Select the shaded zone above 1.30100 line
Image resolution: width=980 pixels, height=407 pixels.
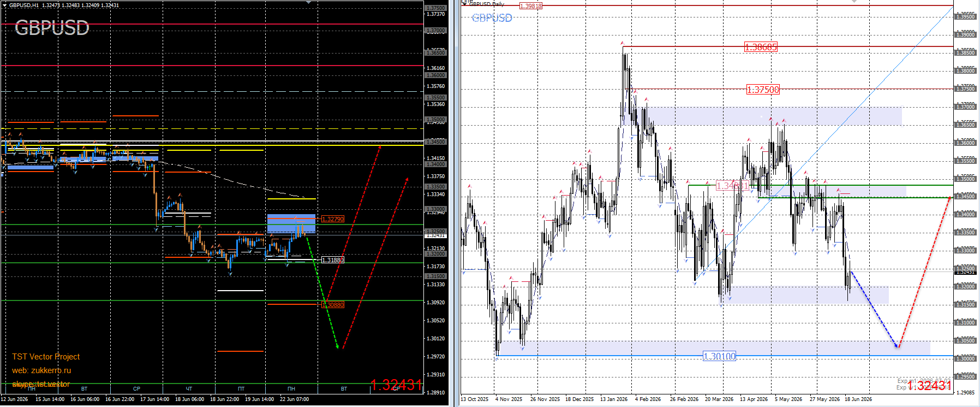[714, 348]
